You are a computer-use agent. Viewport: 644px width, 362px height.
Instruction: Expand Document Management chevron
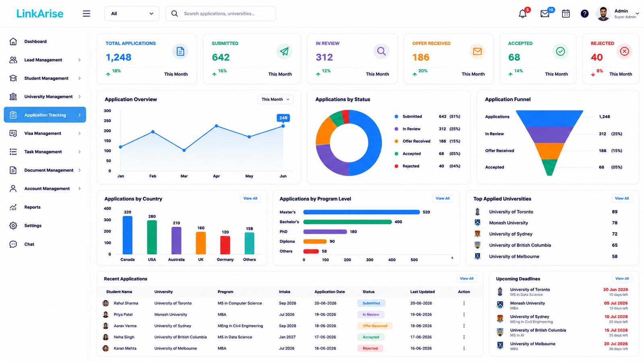(x=79, y=170)
